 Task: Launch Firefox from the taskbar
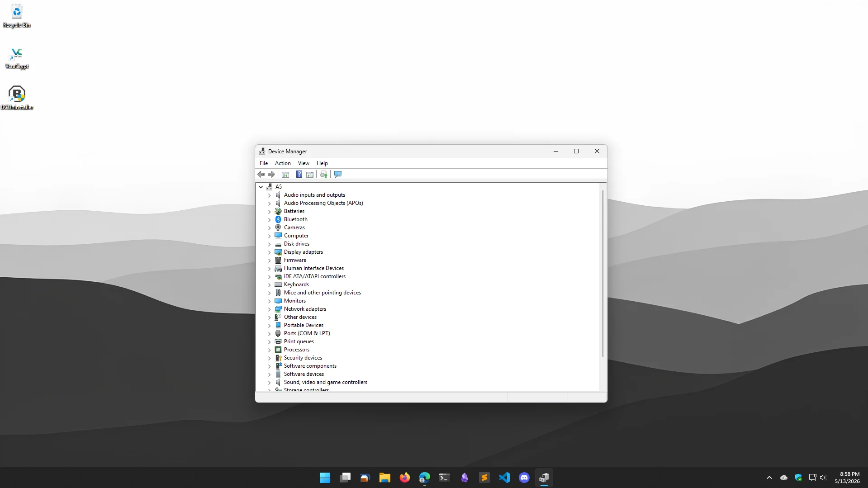pyautogui.click(x=405, y=478)
